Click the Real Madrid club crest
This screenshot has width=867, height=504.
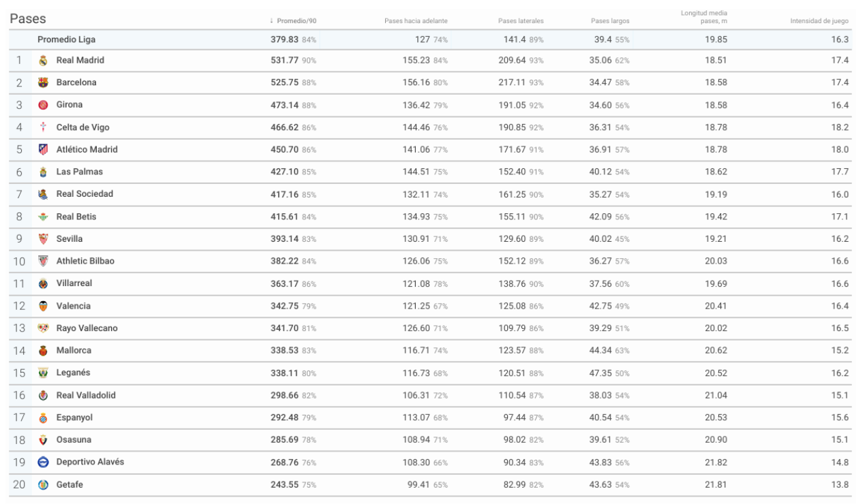[43, 61]
